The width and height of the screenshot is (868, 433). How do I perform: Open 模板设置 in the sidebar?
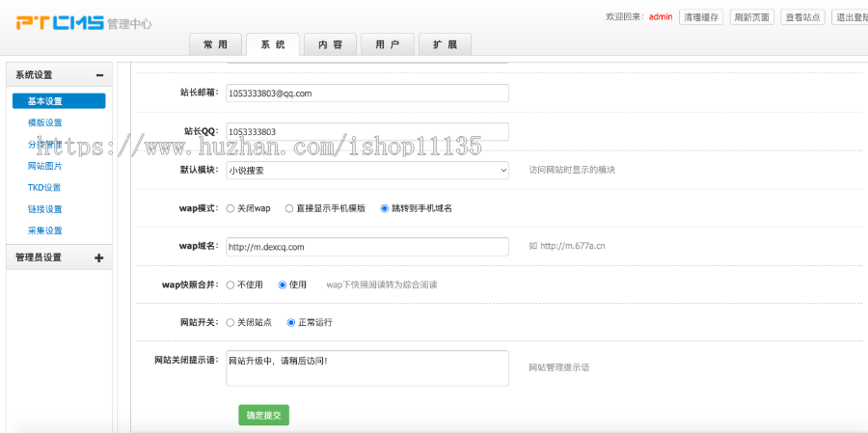[x=44, y=122]
